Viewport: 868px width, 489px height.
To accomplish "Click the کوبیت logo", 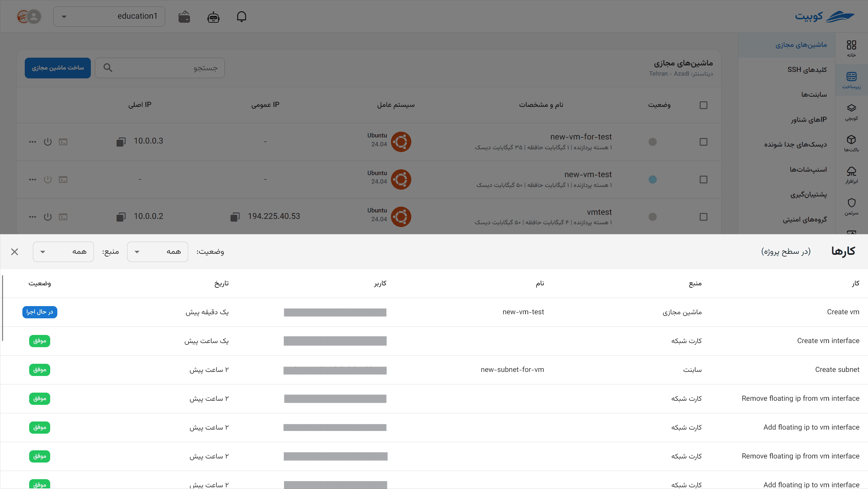I will [825, 16].
